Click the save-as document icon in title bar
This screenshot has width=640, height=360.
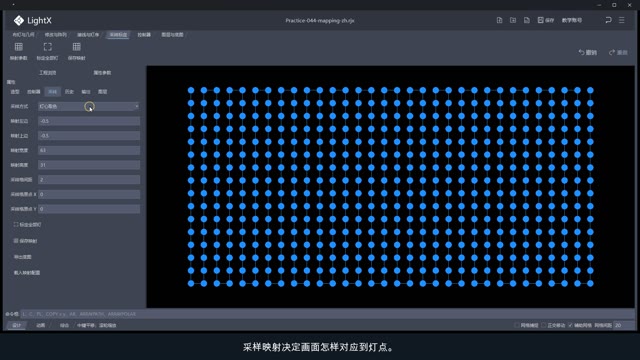pos(527,20)
